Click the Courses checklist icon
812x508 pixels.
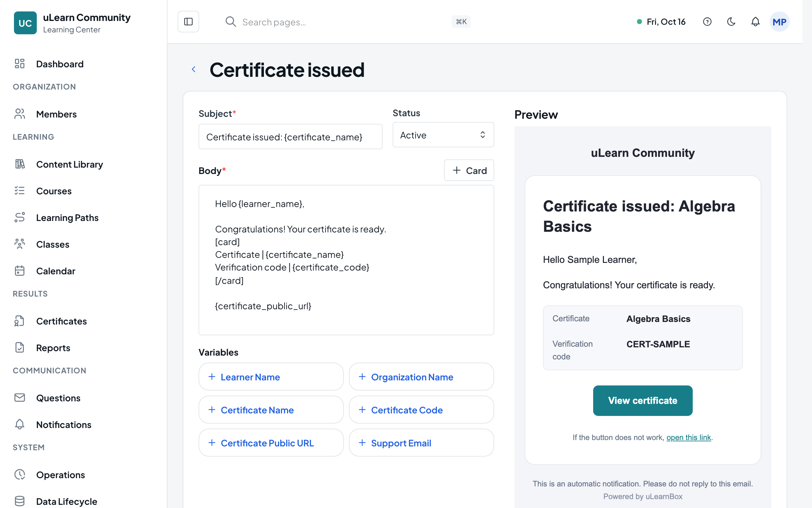pyautogui.click(x=20, y=190)
